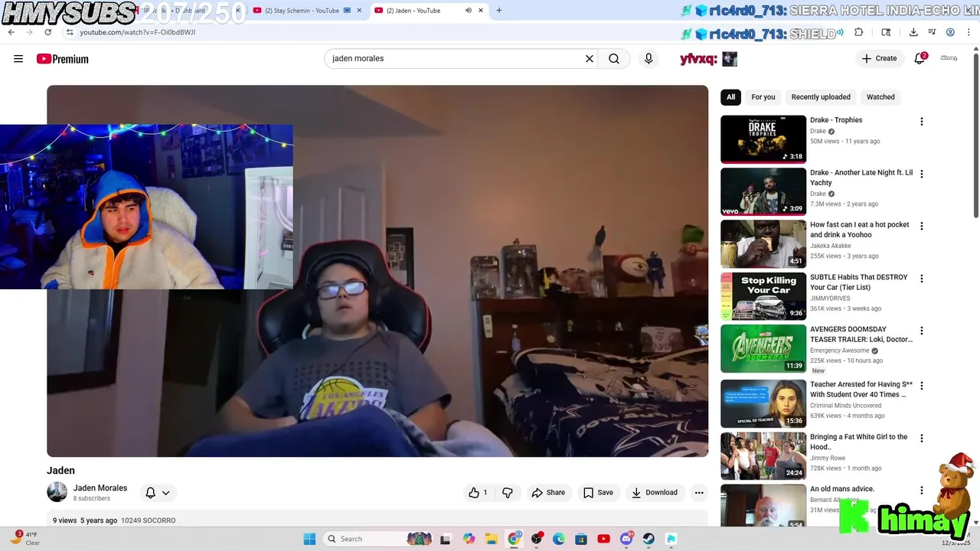Image resolution: width=980 pixels, height=551 pixels.
Task: Open weather widget showing 41°F Clear
Action: 24,539
